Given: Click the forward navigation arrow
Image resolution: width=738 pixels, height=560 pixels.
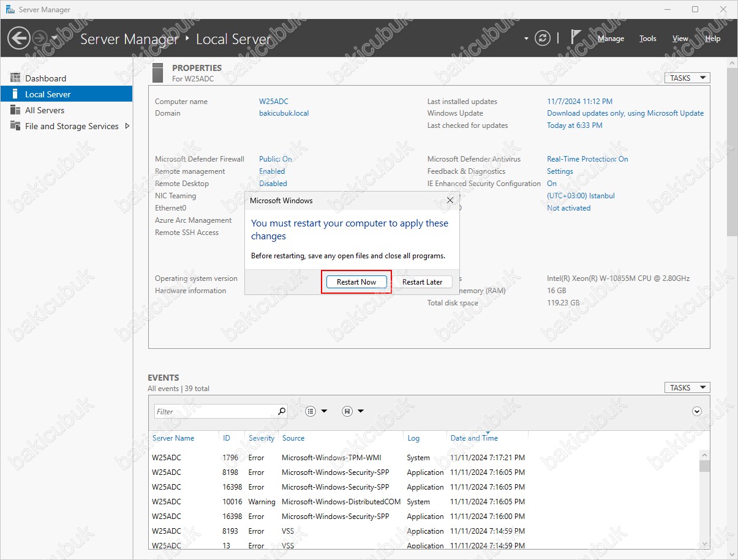Looking at the screenshot, I should coord(39,38).
